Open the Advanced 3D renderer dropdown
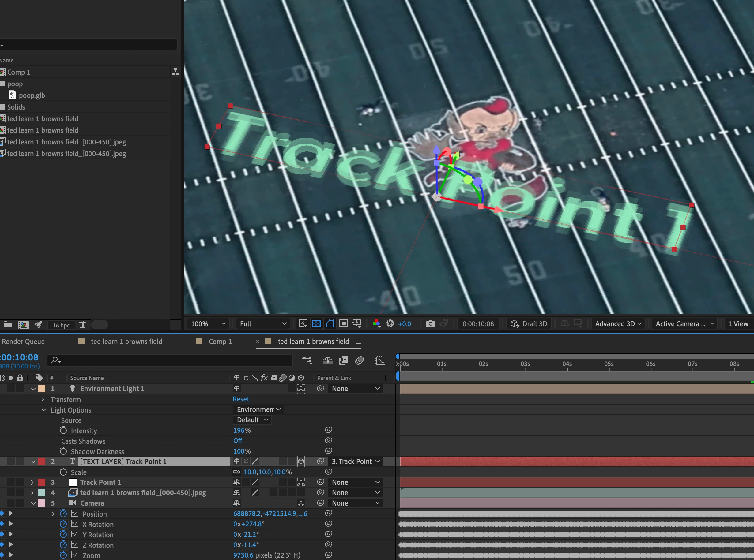Image resolution: width=754 pixels, height=560 pixels. tap(618, 323)
